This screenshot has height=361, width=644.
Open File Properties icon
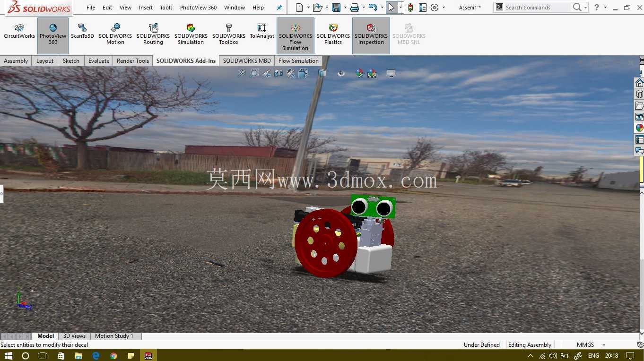[423, 8]
